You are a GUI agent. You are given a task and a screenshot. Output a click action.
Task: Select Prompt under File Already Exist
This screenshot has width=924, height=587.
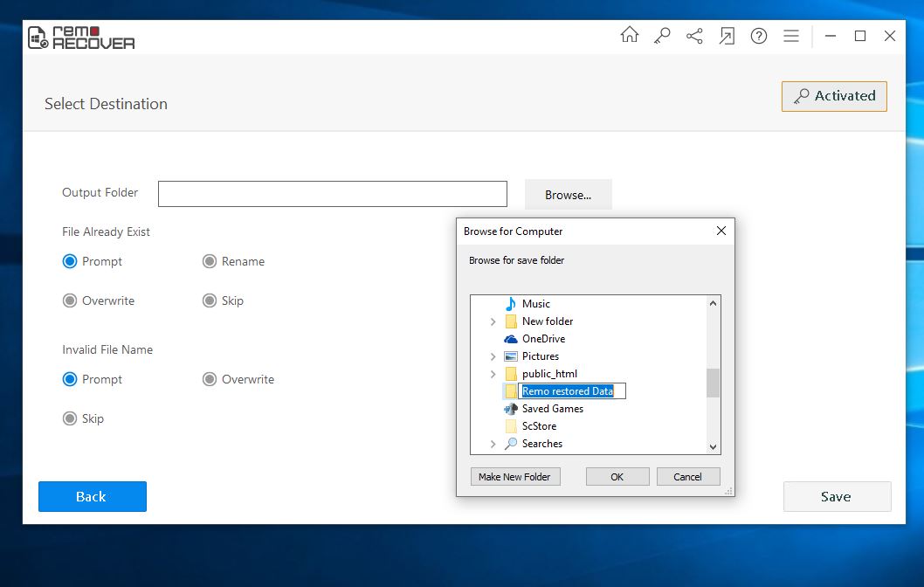[x=70, y=261]
